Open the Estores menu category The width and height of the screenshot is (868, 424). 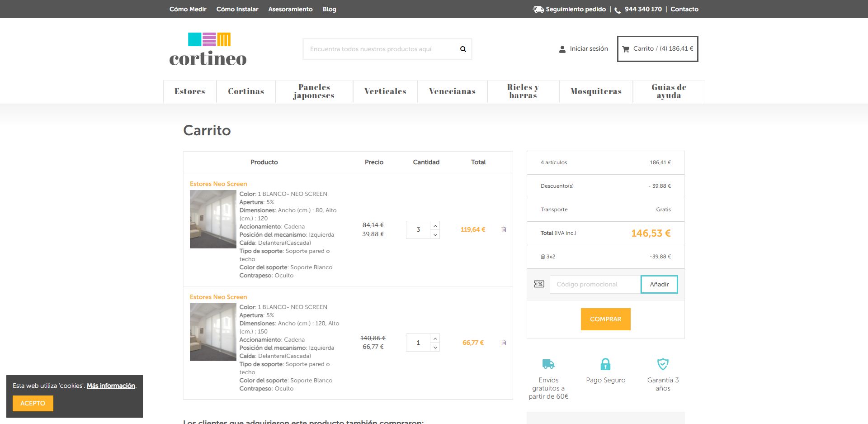point(190,91)
